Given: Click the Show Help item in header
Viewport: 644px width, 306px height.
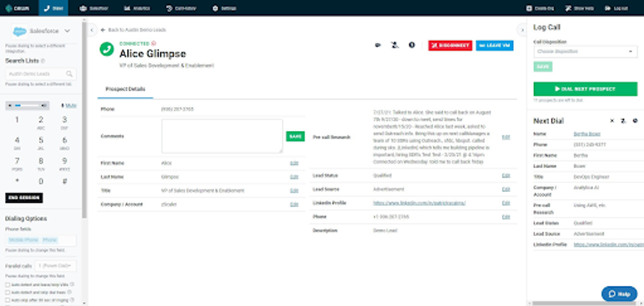Looking at the screenshot, I should [579, 8].
